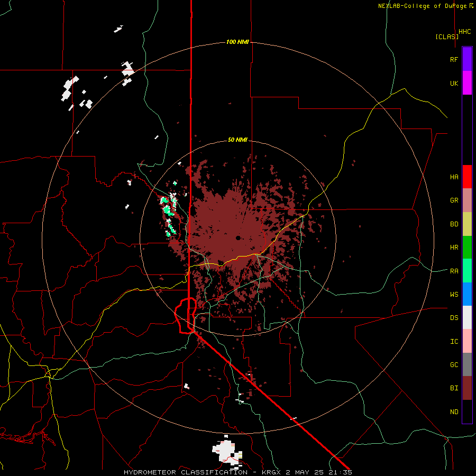476x476 pixels.
Task: Click the '[CLAS]' units label
Action: 447,36
